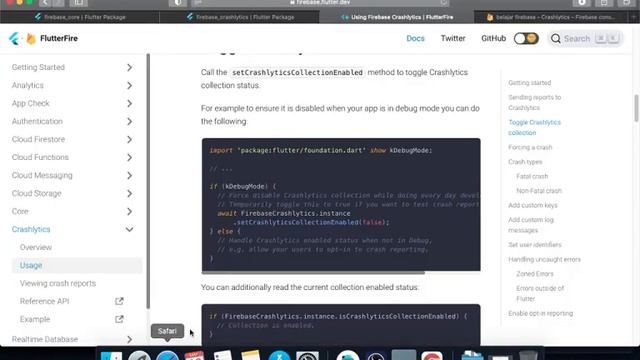Click the firebase.flutter.dev address bar
The image size is (640, 360).
click(320, 2)
